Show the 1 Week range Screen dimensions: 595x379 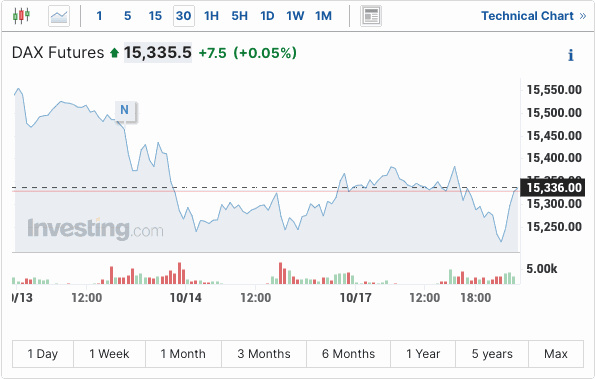109,354
